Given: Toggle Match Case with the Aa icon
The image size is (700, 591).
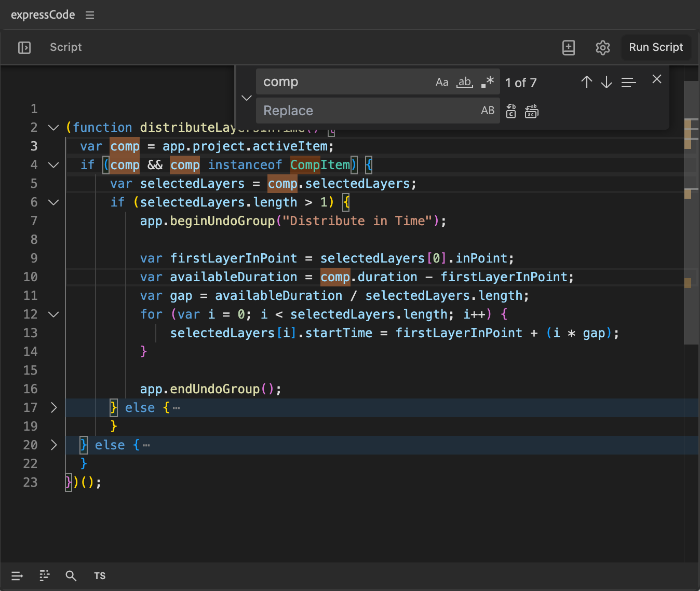Looking at the screenshot, I should point(442,81).
